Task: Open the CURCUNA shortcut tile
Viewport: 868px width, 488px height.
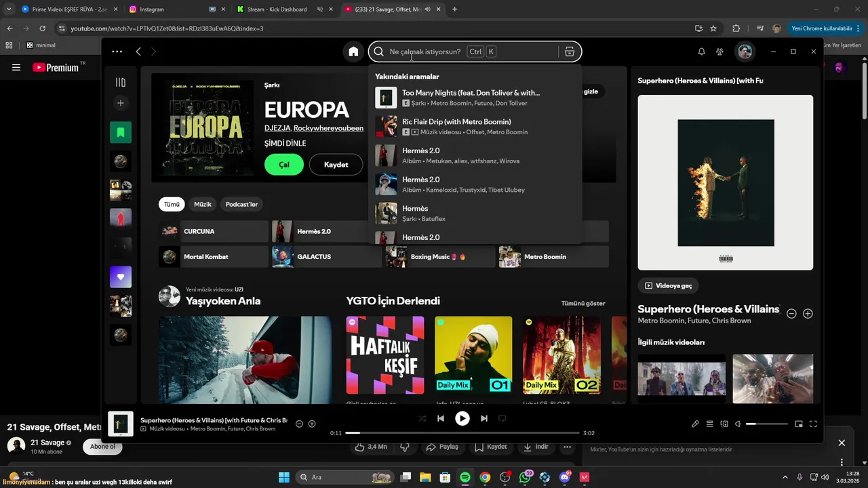Action: coord(214,231)
